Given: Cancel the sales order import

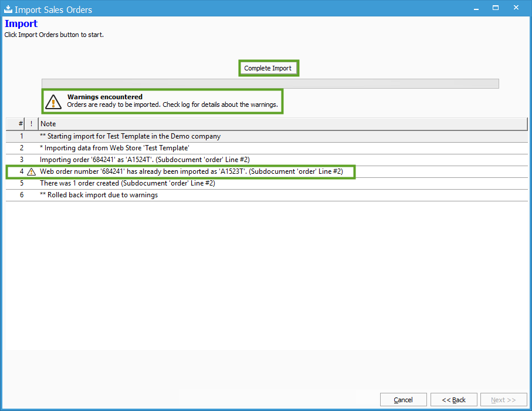Looking at the screenshot, I should (x=403, y=400).
